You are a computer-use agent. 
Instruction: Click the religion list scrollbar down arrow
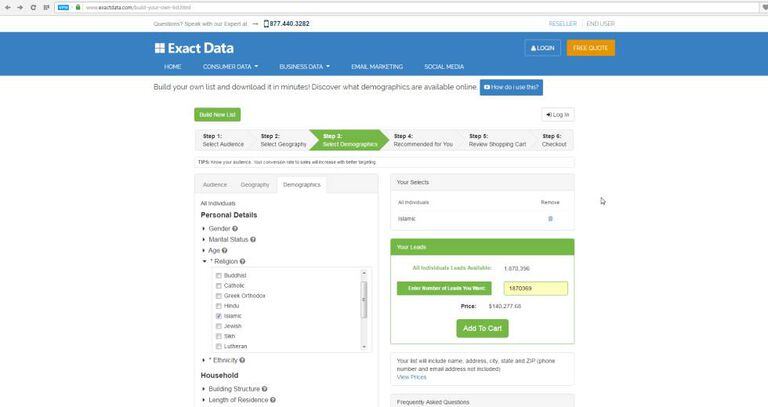point(365,347)
